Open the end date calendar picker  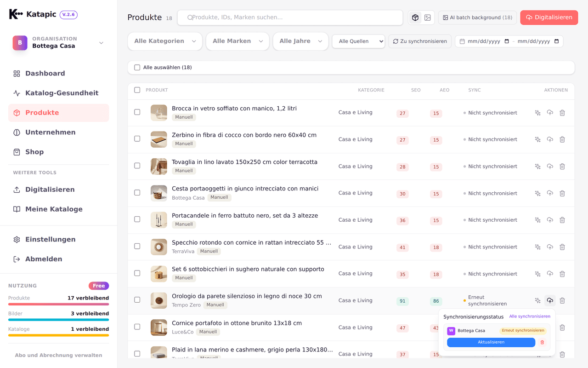point(557,41)
